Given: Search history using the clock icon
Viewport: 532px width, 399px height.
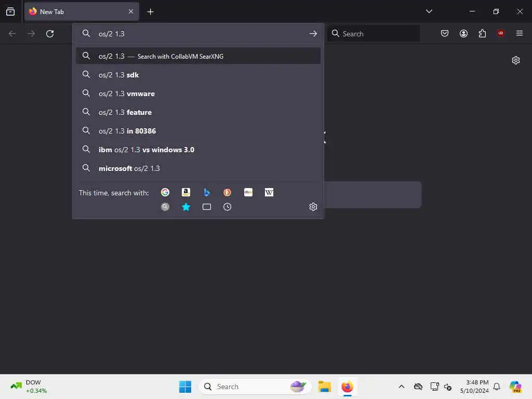Looking at the screenshot, I should click(228, 207).
